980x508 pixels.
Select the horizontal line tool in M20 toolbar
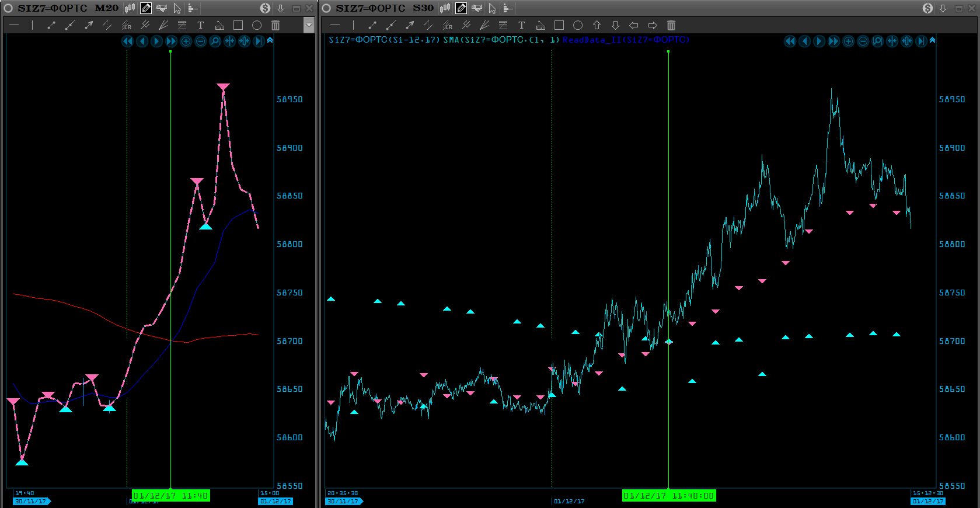14,25
